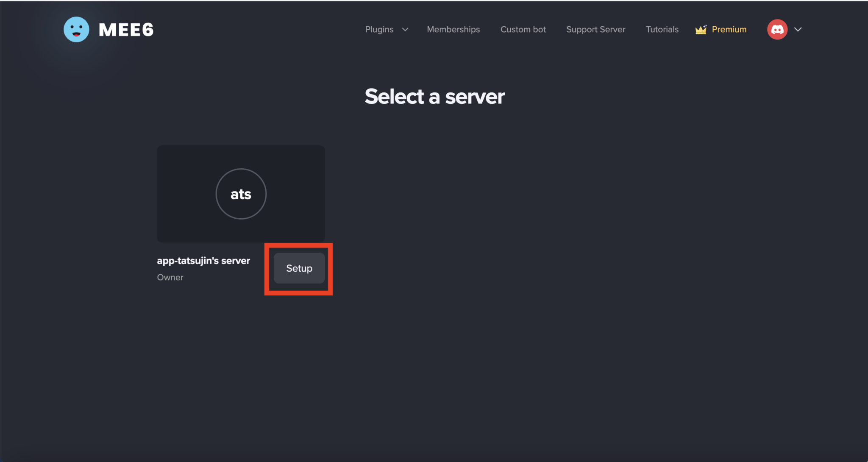The image size is (868, 462).
Task: Navigate to the Custom bot section
Action: click(x=523, y=29)
